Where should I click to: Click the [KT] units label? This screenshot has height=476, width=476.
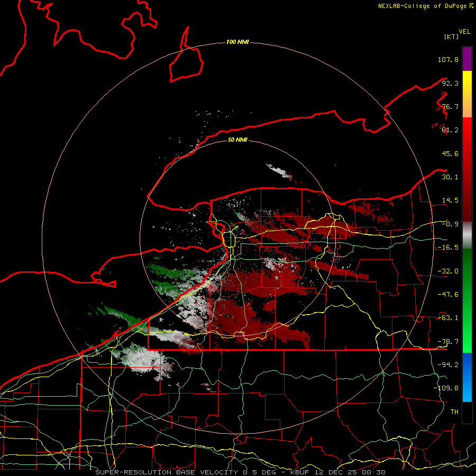coord(451,36)
